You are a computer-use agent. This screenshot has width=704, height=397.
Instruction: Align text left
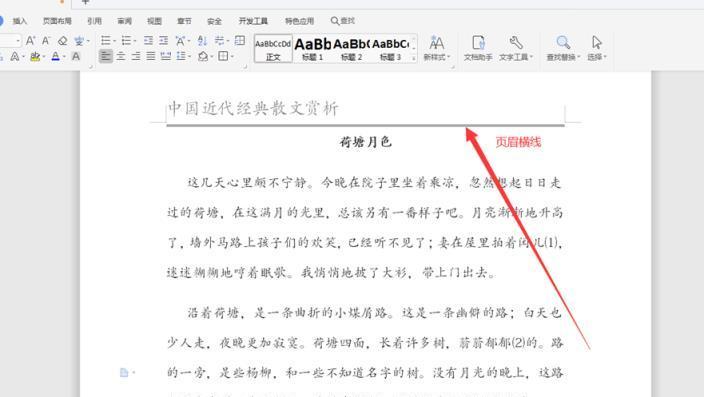[x=106, y=56]
